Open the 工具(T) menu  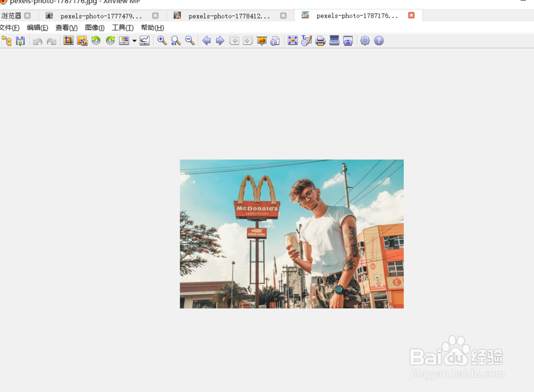[x=123, y=28]
